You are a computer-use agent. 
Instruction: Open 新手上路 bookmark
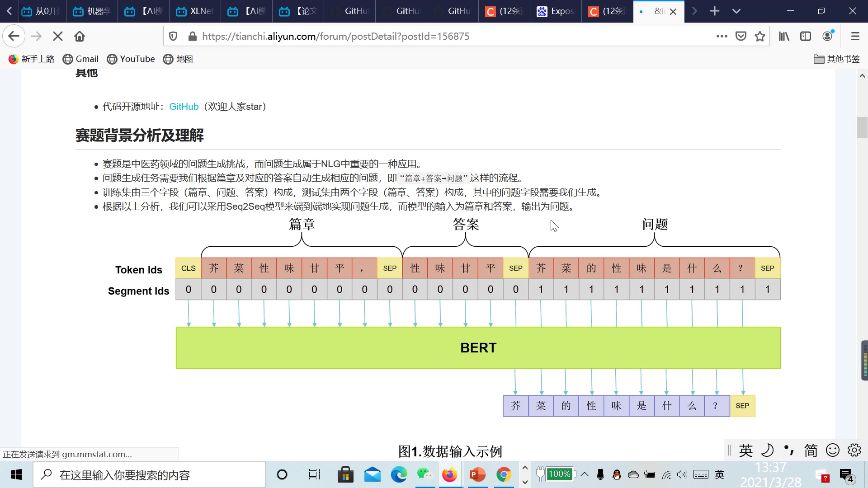pyautogui.click(x=32, y=59)
